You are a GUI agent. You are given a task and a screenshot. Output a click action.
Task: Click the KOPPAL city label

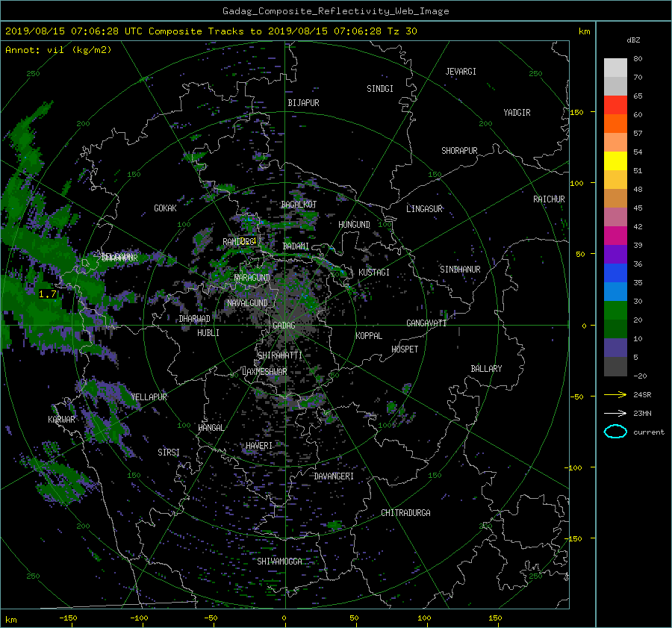369,336
